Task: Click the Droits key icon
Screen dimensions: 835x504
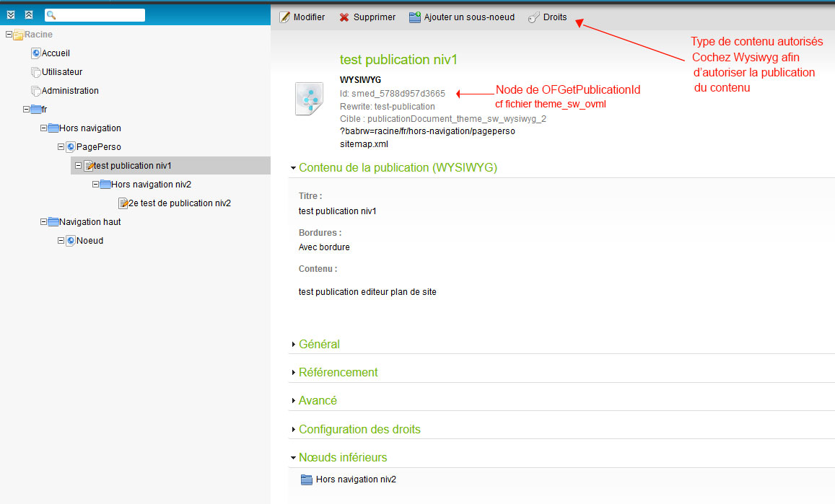Action: point(533,17)
